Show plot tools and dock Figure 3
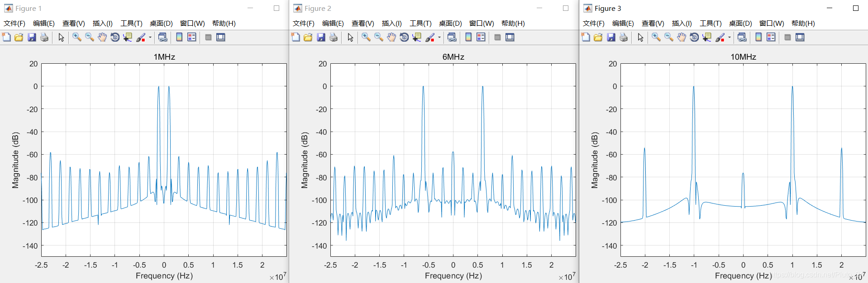This screenshot has height=283, width=868. 800,37
